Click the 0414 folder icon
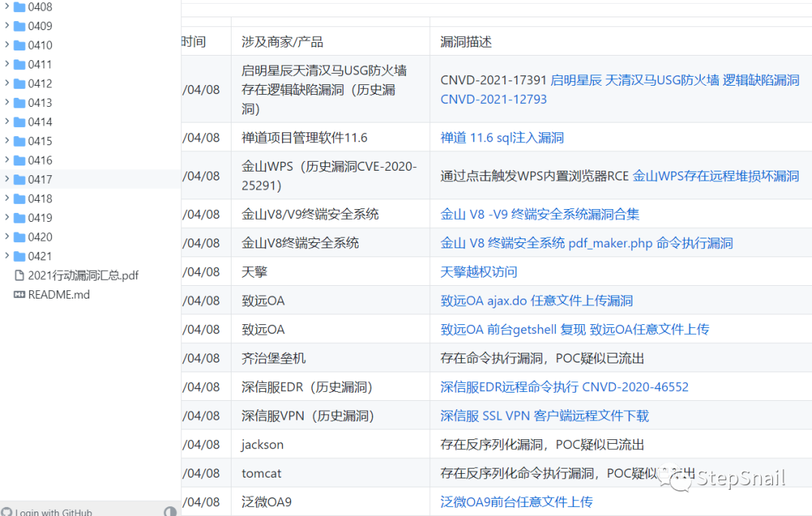 point(20,122)
